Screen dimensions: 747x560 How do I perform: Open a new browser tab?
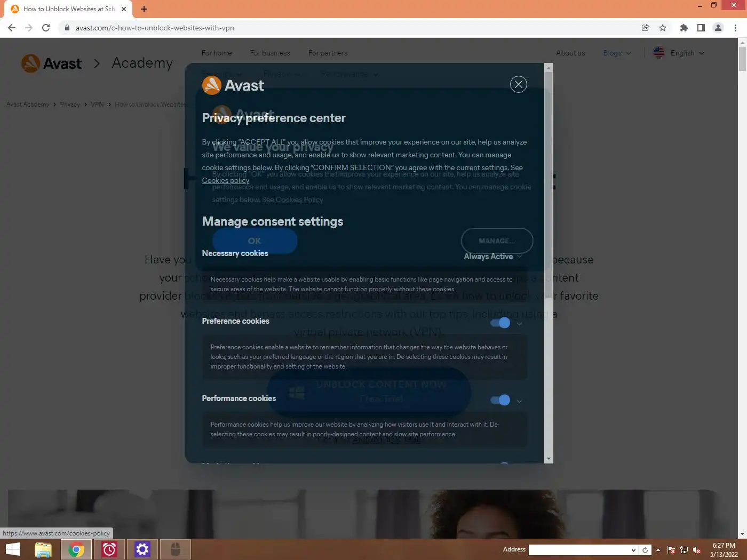pos(144,9)
